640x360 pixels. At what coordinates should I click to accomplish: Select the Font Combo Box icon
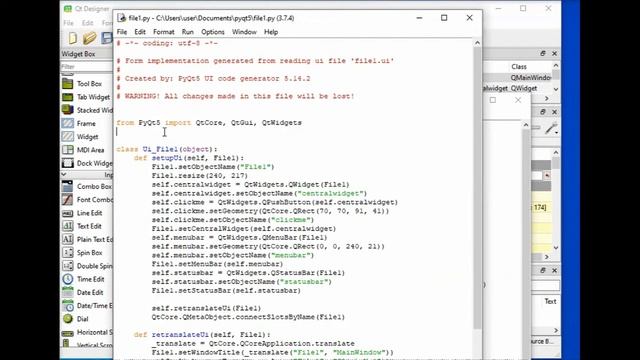click(x=68, y=200)
